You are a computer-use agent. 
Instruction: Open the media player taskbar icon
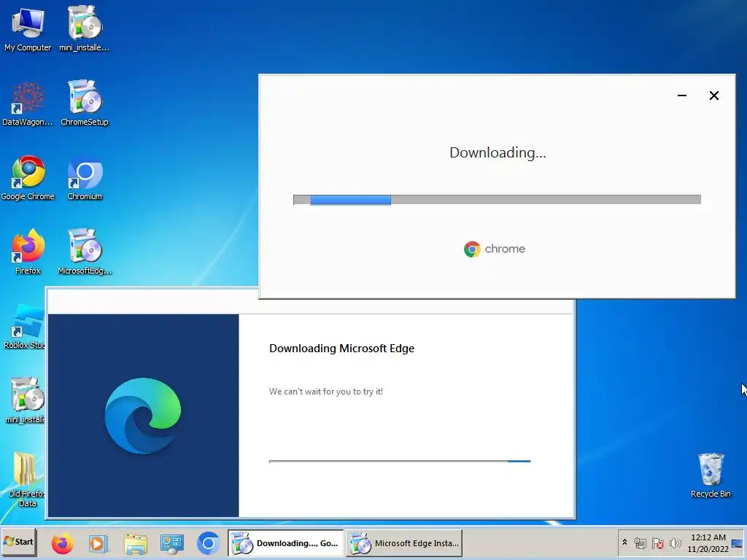[98, 543]
